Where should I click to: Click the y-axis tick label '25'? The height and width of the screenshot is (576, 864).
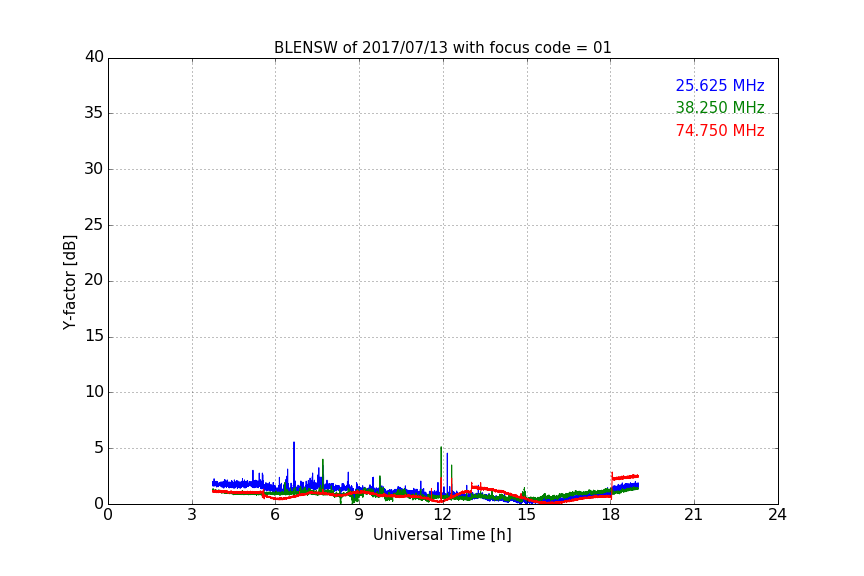pos(94,224)
